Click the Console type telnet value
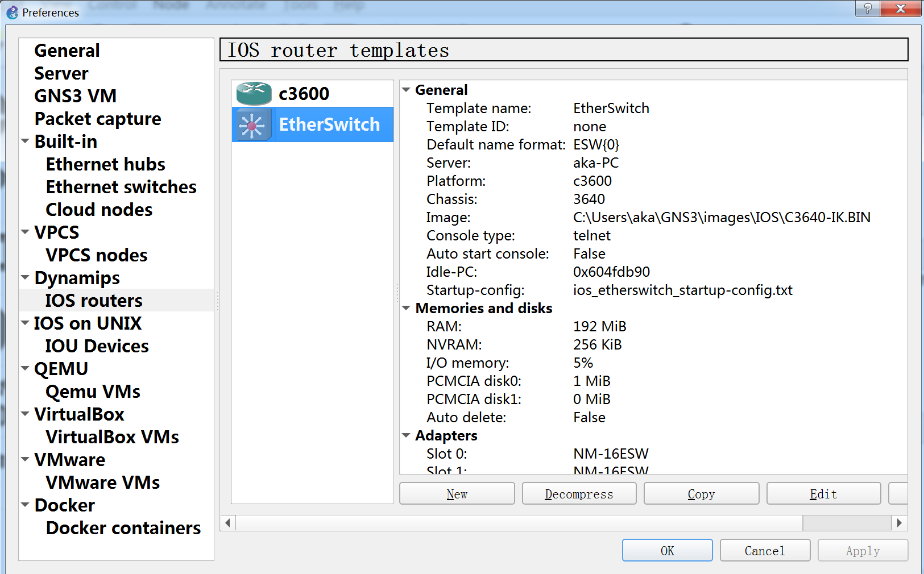Screen dimensions: 924x574 (x=592, y=235)
